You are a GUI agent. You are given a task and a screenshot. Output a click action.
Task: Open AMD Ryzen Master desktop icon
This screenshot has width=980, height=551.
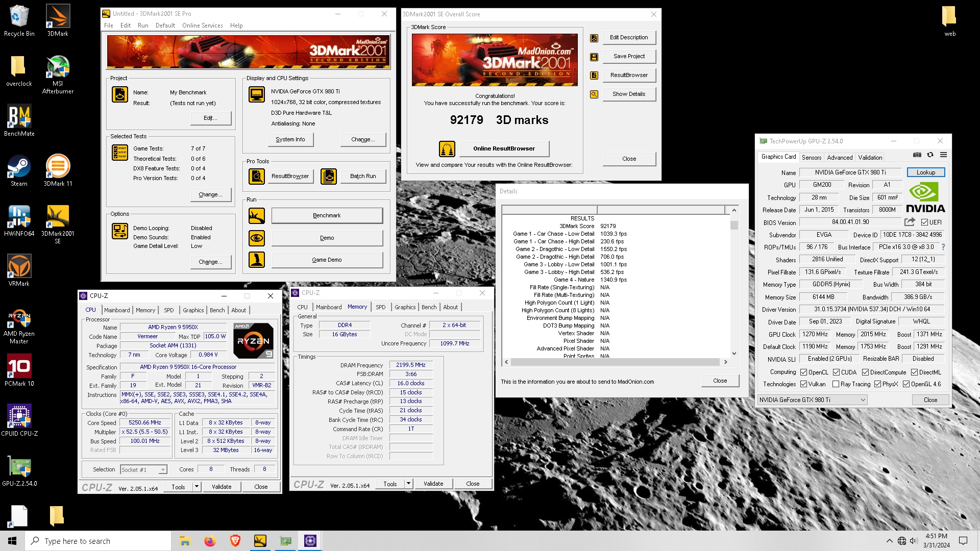point(19,327)
